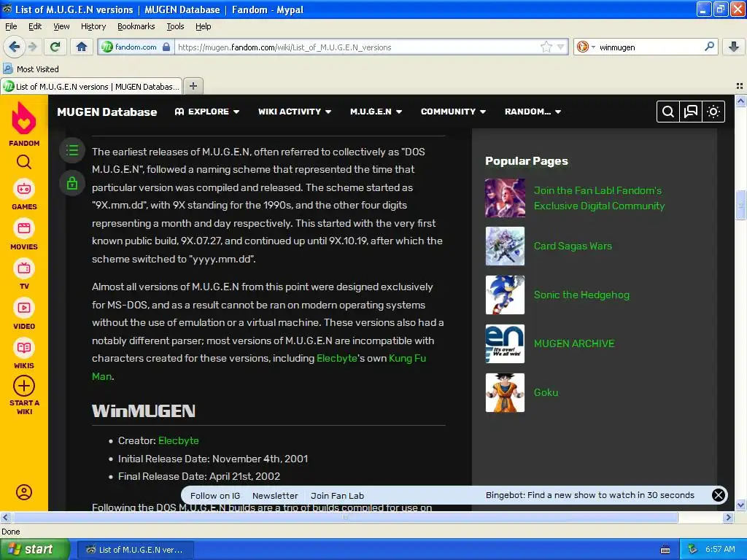
Task: Click in the URL address field
Action: pyautogui.click(x=357, y=47)
